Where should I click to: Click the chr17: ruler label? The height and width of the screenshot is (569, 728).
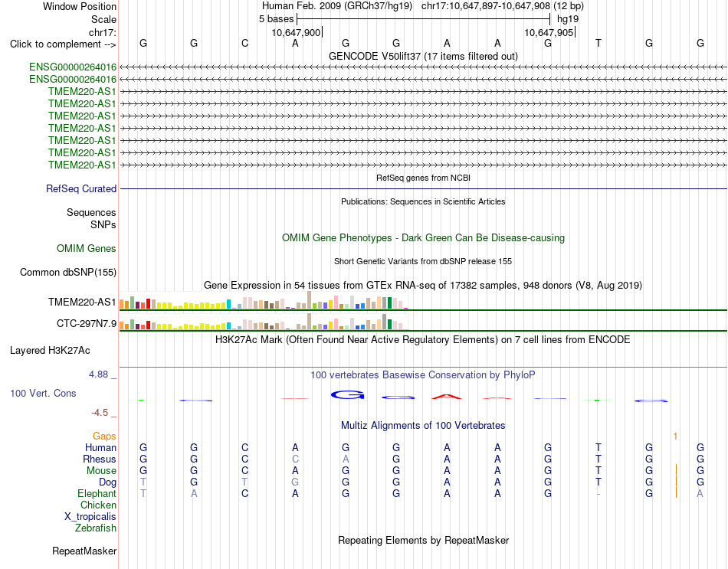click(102, 32)
